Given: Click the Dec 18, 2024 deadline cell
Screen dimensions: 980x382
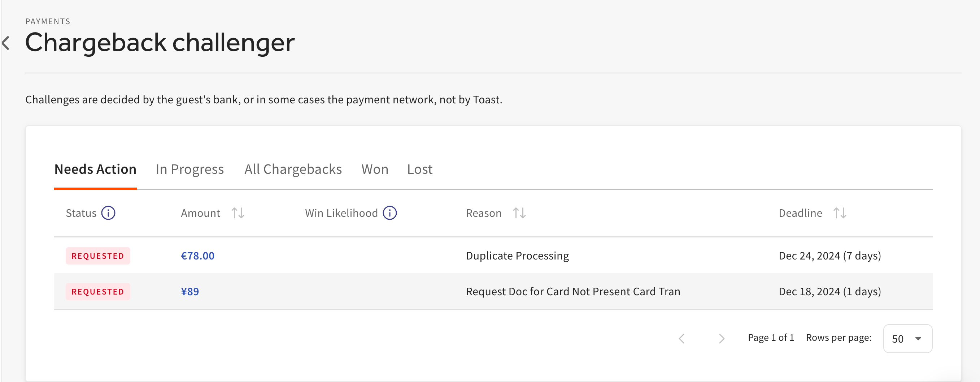Looking at the screenshot, I should click(x=830, y=291).
